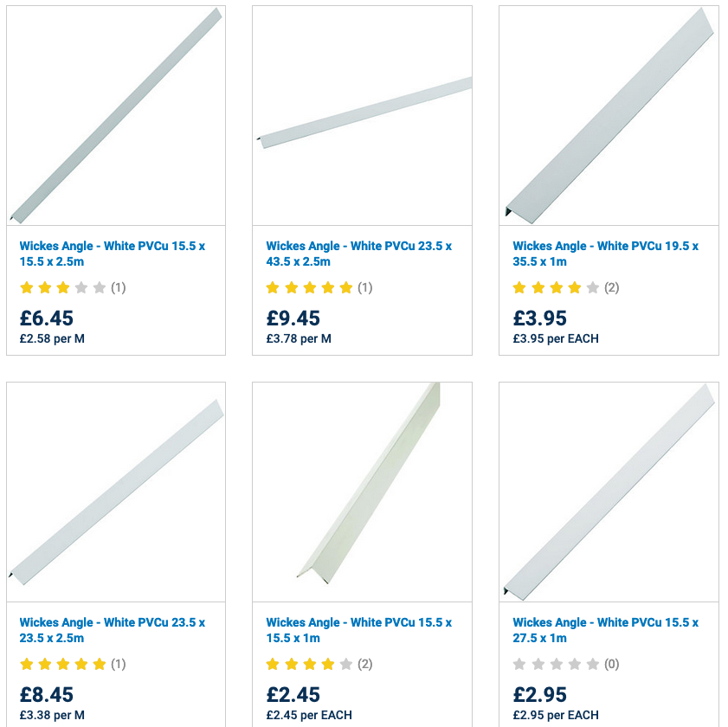Click the star rating of the £2.45 angle

(309, 664)
